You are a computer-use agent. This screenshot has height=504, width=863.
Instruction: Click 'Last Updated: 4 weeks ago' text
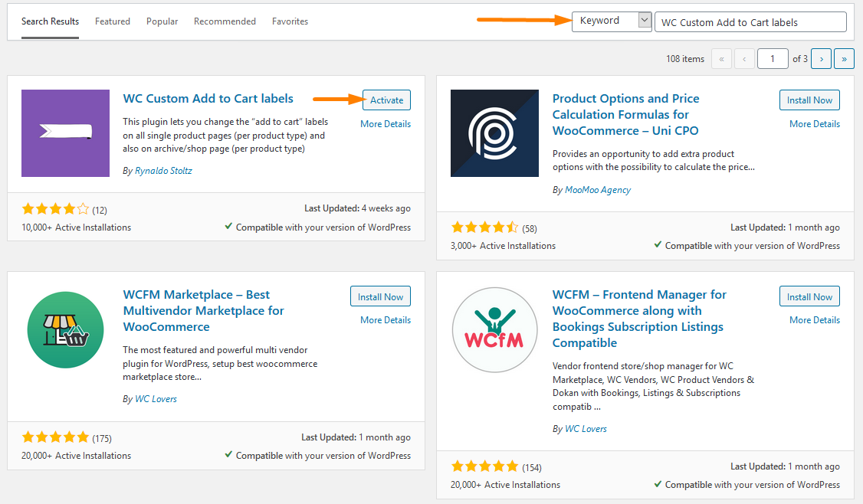point(357,208)
